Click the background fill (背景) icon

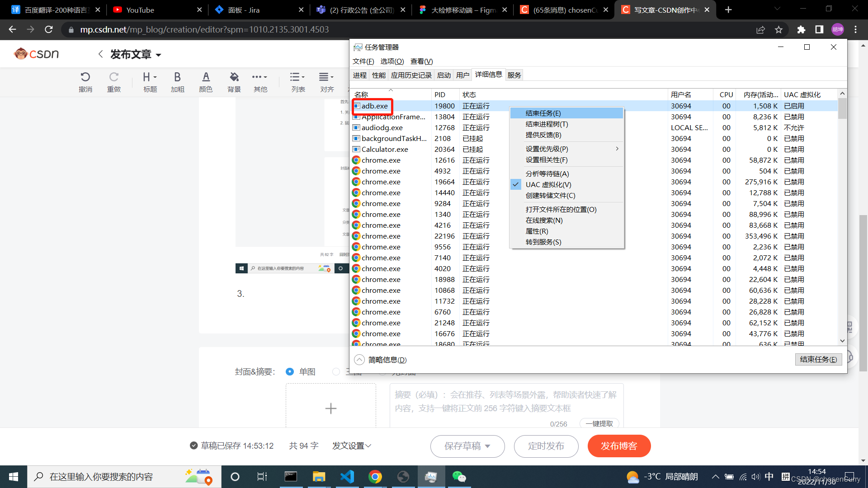[234, 77]
